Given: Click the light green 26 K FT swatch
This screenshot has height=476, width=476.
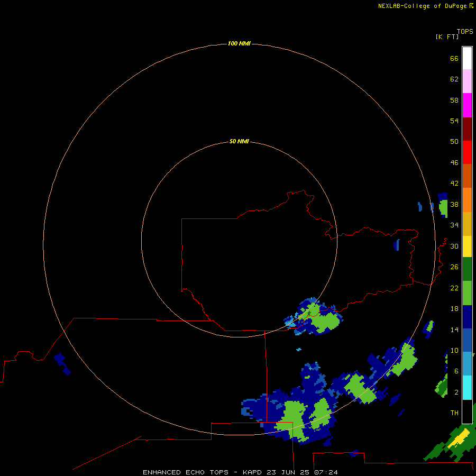Looking at the screenshot, I should pos(467,293).
